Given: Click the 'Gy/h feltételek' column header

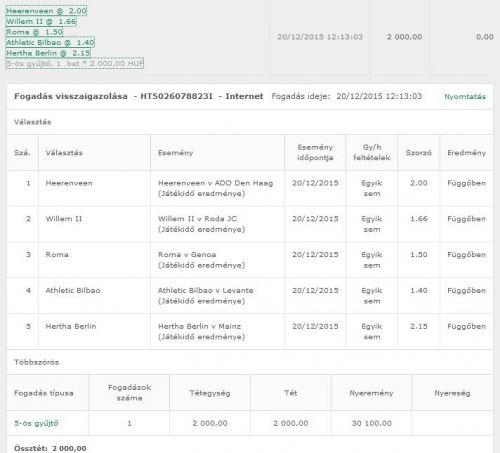Looking at the screenshot, I should (372, 152).
